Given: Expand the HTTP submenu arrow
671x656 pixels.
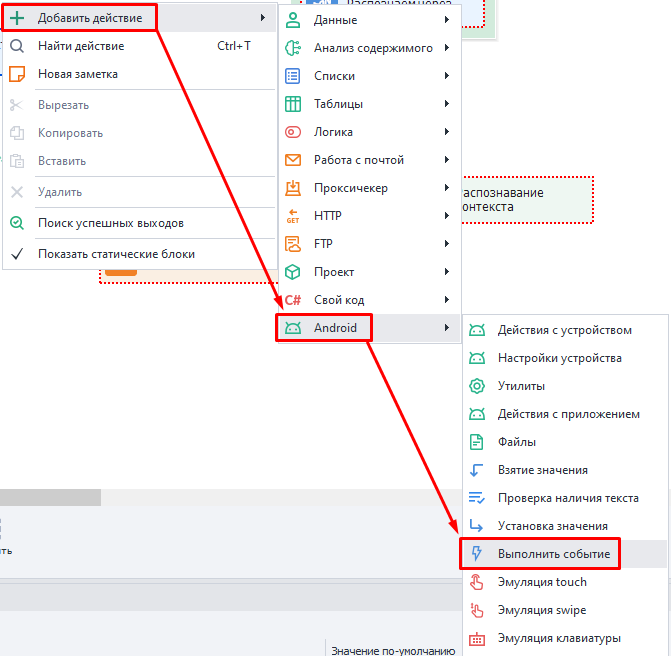Looking at the screenshot, I should (x=447, y=216).
